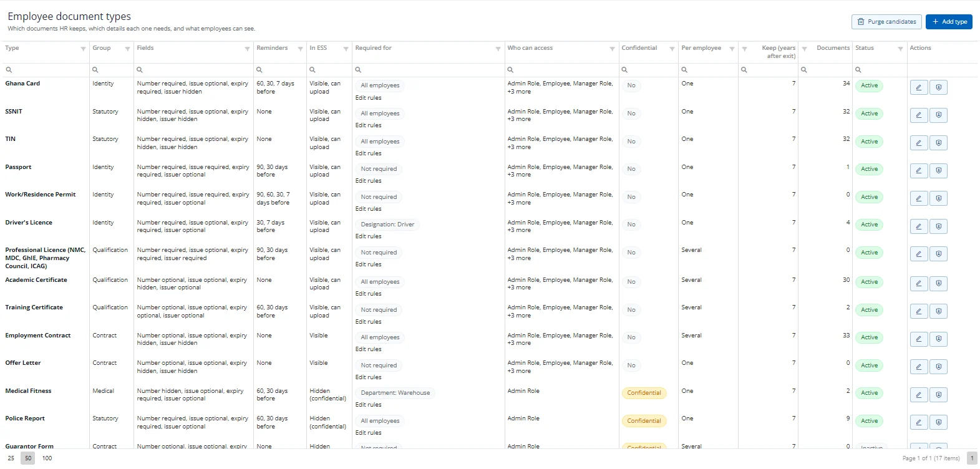The height and width of the screenshot is (469, 980).
Task: Click the pencil icon in SSNIT row
Action: click(919, 115)
